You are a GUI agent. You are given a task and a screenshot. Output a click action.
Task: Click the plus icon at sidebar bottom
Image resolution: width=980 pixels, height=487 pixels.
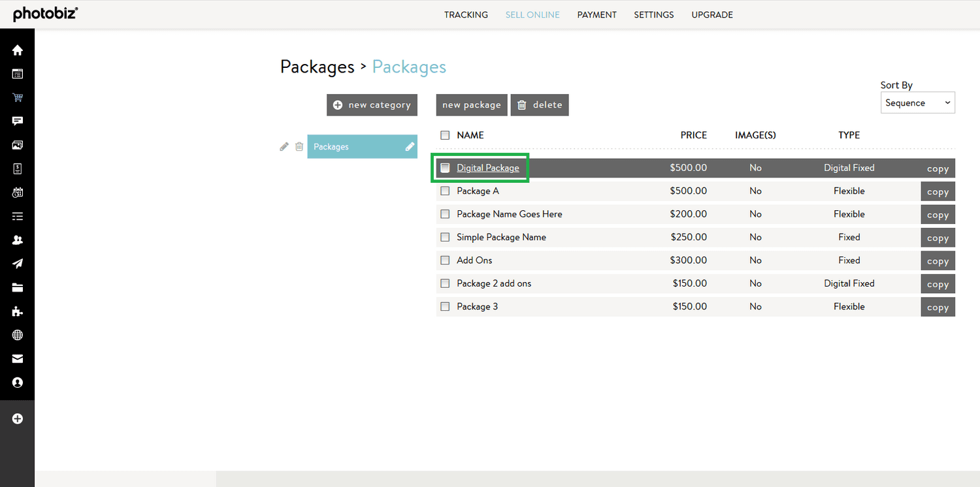click(17, 418)
